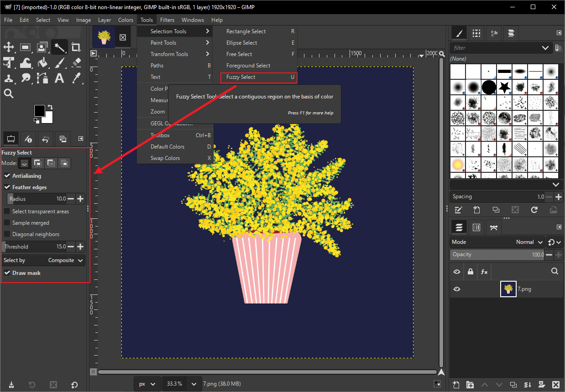Open the Filters menu
Image resolution: width=565 pixels, height=392 pixels.
[167, 20]
